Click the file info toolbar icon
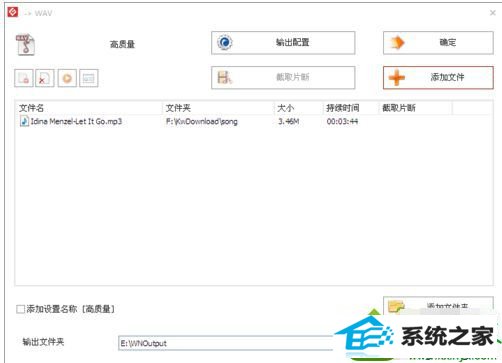 tap(89, 78)
